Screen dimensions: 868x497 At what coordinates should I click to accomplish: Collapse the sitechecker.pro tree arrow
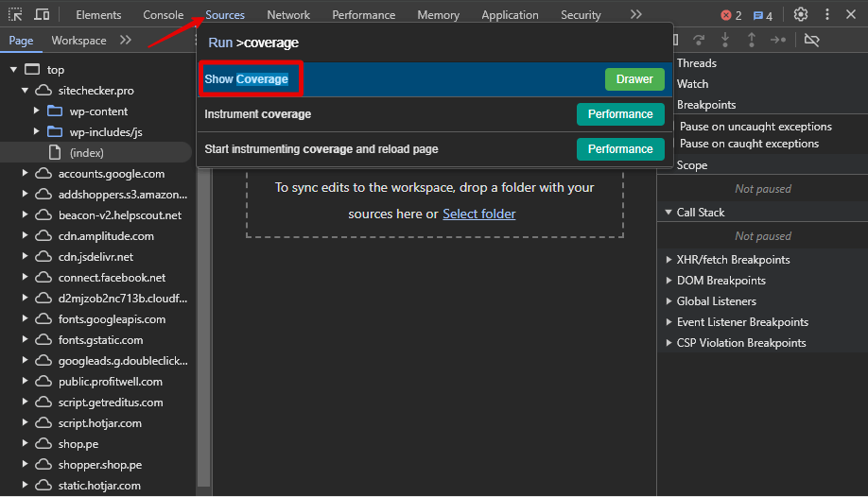click(25, 90)
